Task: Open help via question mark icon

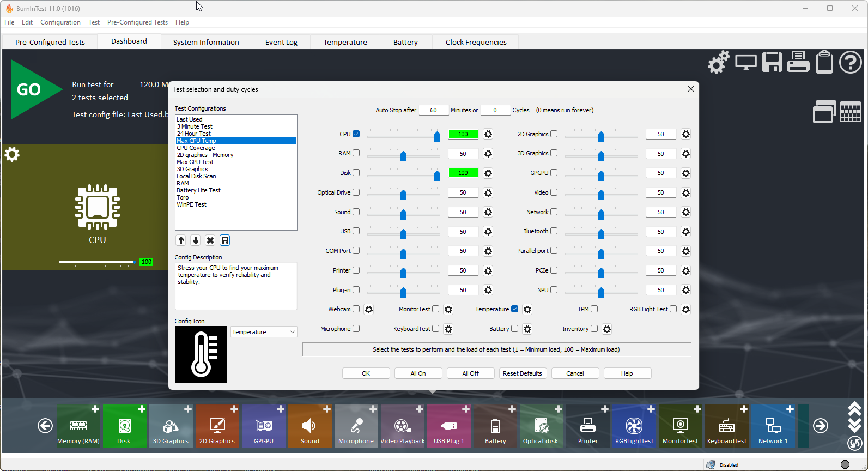Action: (851, 62)
